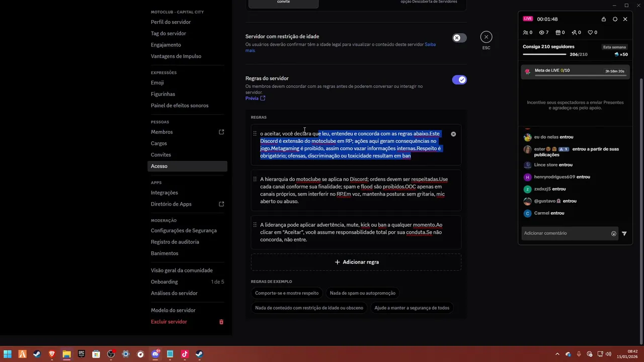Click Excluir servidor
The image size is (644, 362).
[169, 322]
